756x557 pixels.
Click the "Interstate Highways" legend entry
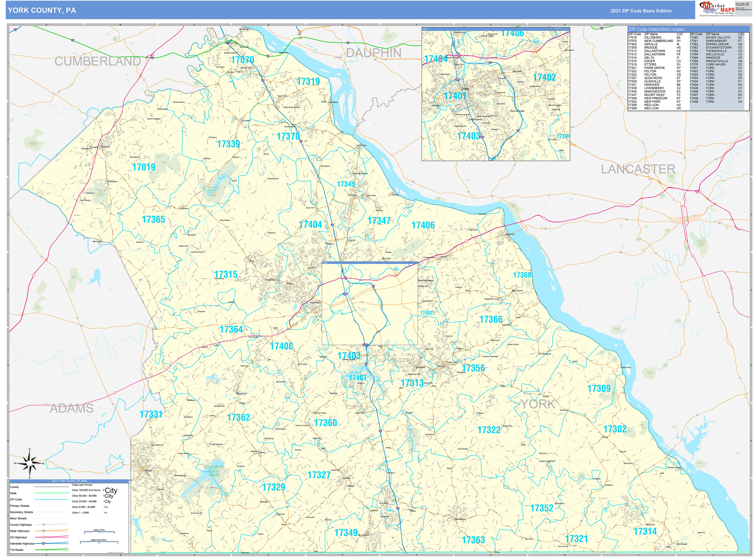coord(22,544)
